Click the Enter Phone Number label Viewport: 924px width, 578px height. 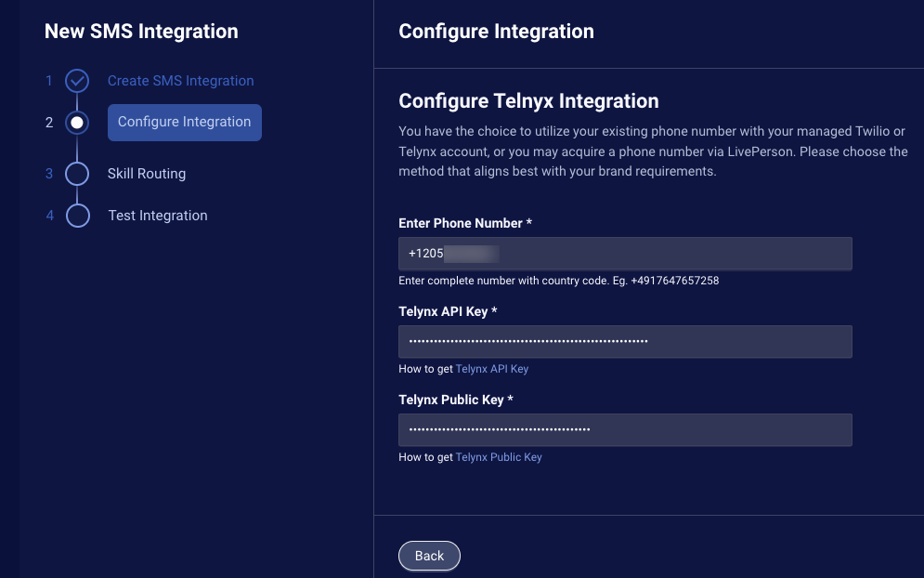pyautogui.click(x=465, y=224)
